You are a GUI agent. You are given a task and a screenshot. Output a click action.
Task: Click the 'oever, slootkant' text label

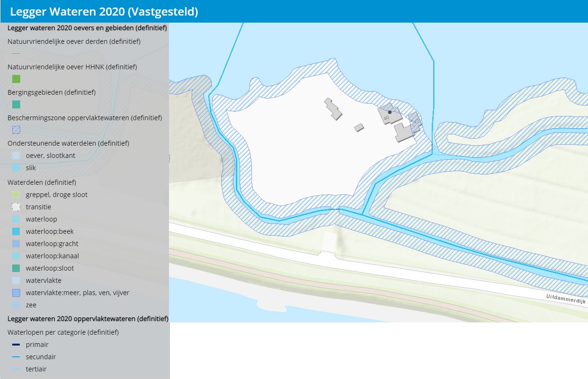tap(50, 156)
